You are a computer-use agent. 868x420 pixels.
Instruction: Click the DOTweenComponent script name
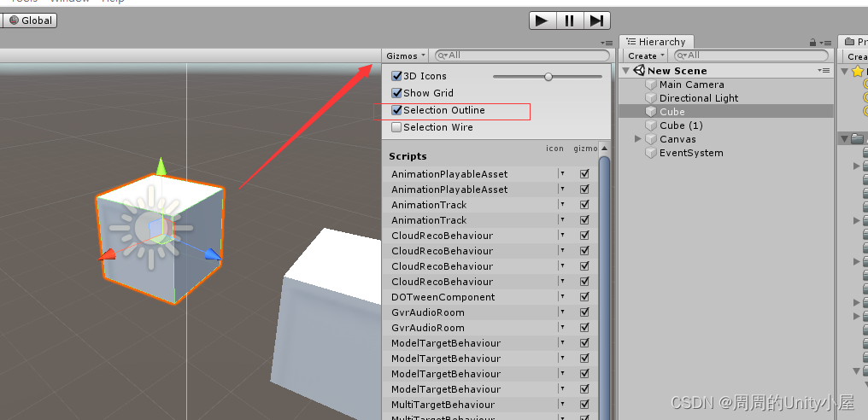(443, 297)
